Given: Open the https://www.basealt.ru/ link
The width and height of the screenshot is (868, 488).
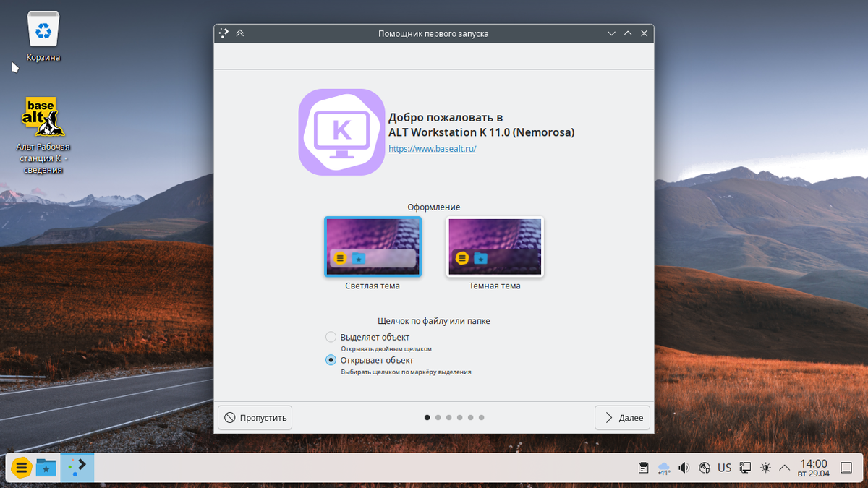Looking at the screenshot, I should pos(433,148).
